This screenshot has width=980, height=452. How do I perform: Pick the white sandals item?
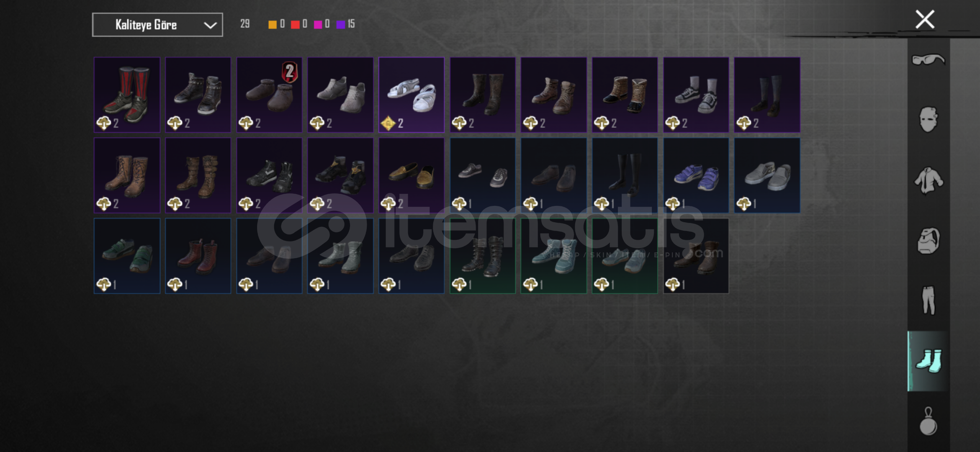[412, 95]
